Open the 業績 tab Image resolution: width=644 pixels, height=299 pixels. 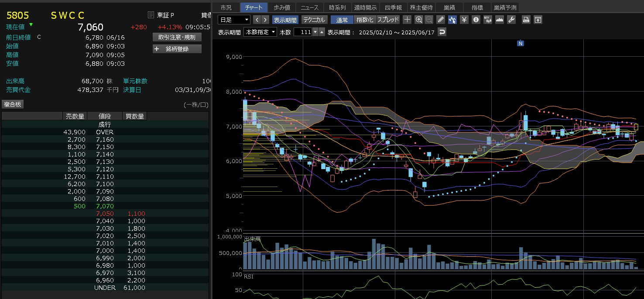[449, 7]
